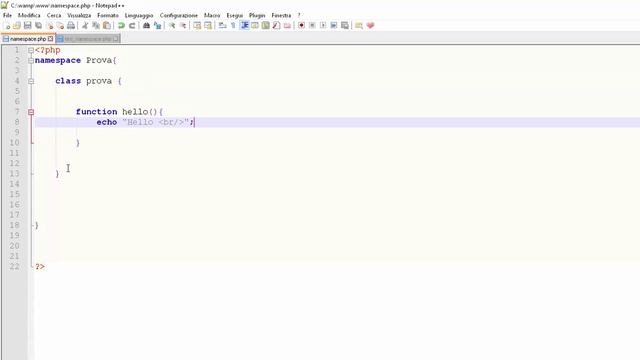640x360 pixels.
Task: Cut selection with the scissors icon
Action: [85, 25]
